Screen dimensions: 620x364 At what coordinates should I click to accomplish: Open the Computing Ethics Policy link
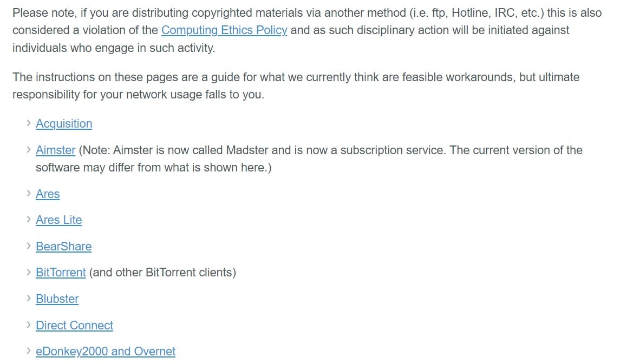click(224, 30)
